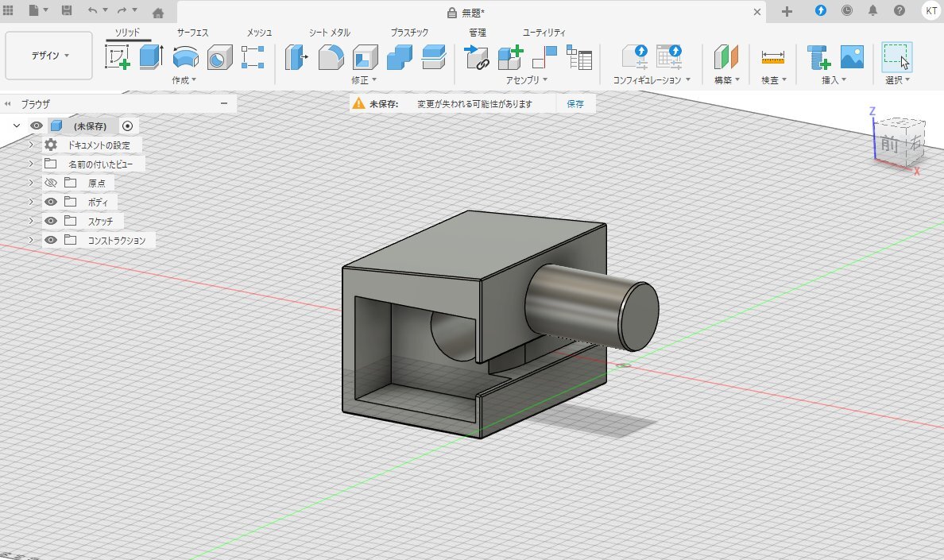Viewport: 944px width, 560px height.
Task: Click the Measure ruler icon
Action: coord(772,57)
